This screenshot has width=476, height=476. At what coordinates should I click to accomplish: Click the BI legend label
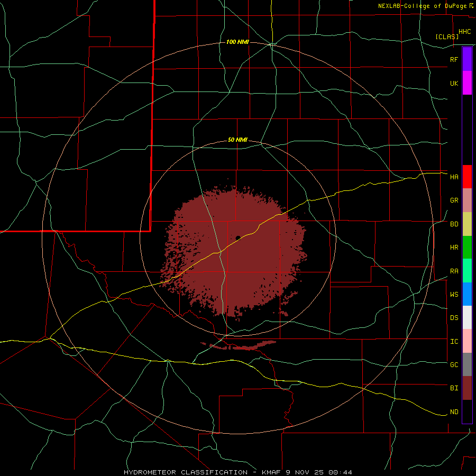click(x=454, y=388)
